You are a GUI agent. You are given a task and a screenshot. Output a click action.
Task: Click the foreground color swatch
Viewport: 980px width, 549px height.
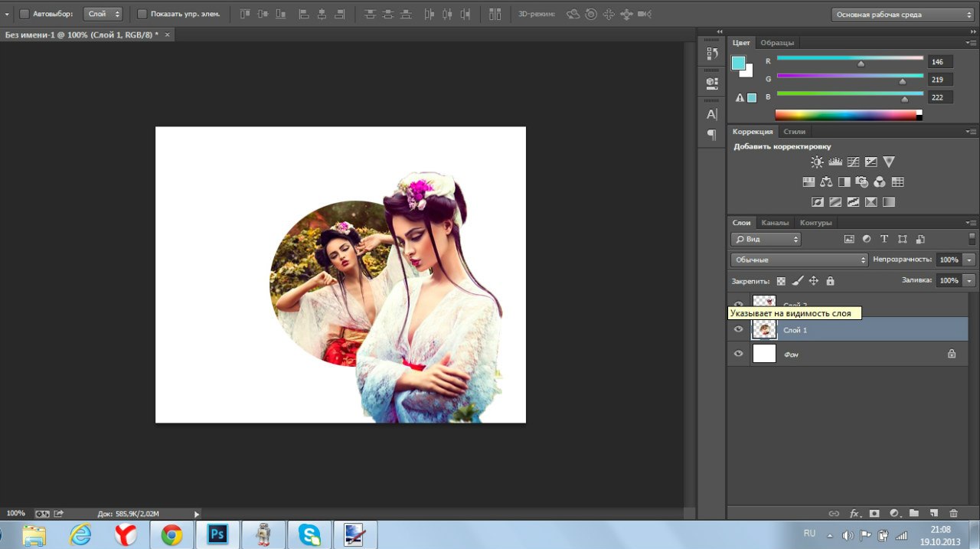point(738,64)
